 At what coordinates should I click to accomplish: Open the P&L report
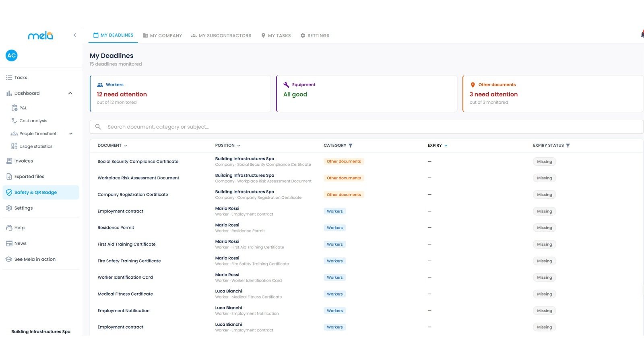[x=23, y=108]
